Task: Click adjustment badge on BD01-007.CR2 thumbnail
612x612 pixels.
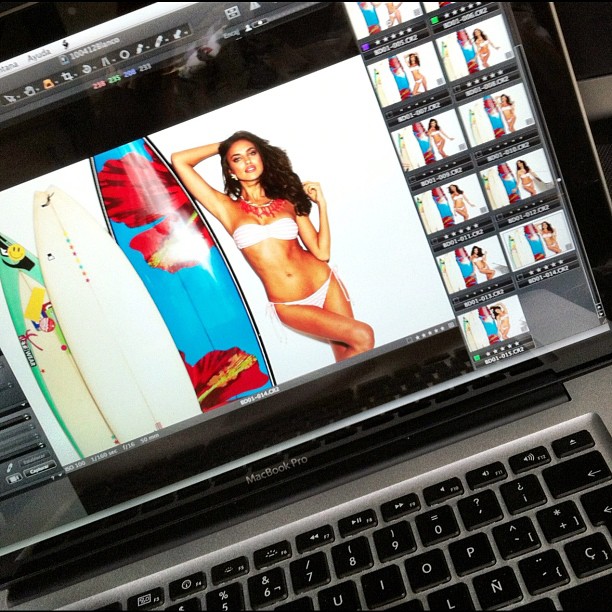Action: coord(440,81)
